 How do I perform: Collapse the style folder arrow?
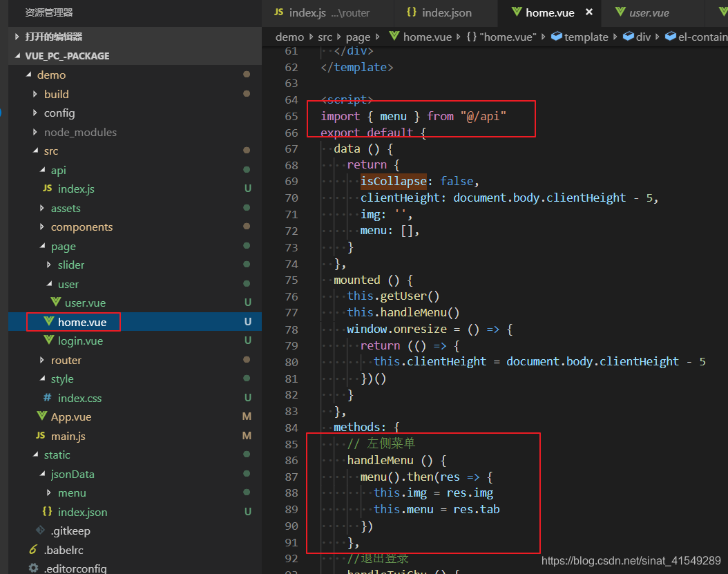click(42, 379)
